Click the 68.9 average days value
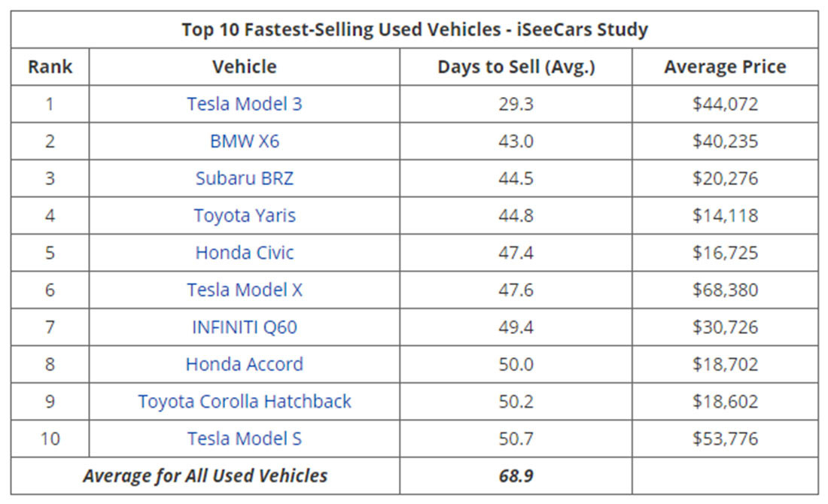Screen dimensions: 828x504 pos(516,476)
